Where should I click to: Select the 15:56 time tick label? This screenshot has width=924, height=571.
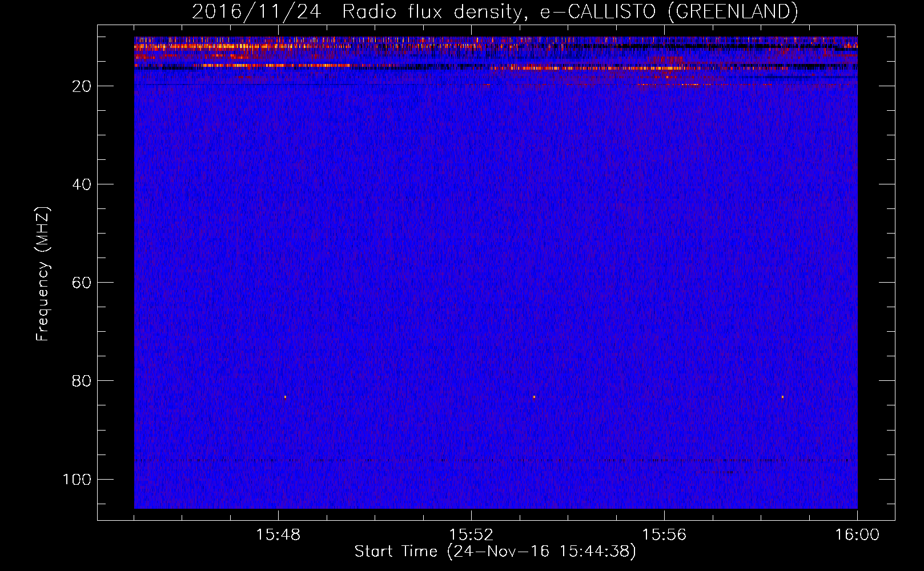coord(664,535)
